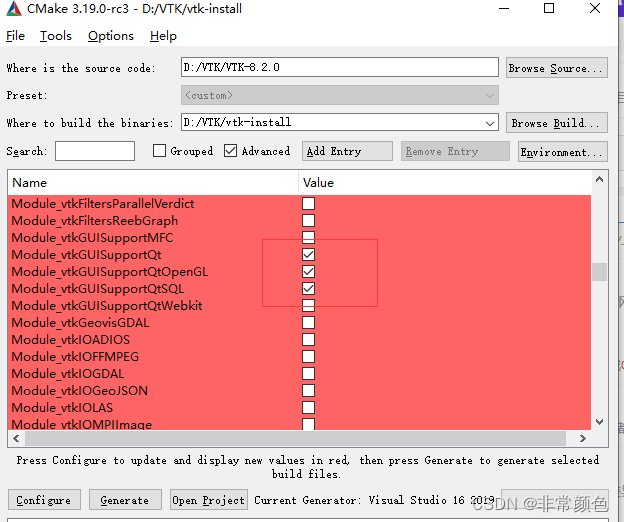The image size is (624, 522).
Task: Check Module_vtkIOGDAL checkbox
Action: (x=308, y=374)
